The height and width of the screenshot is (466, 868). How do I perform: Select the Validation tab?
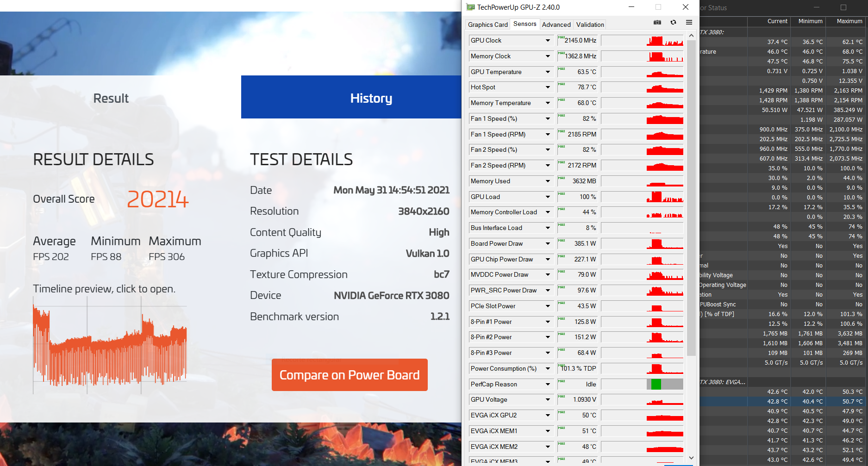[x=590, y=25]
